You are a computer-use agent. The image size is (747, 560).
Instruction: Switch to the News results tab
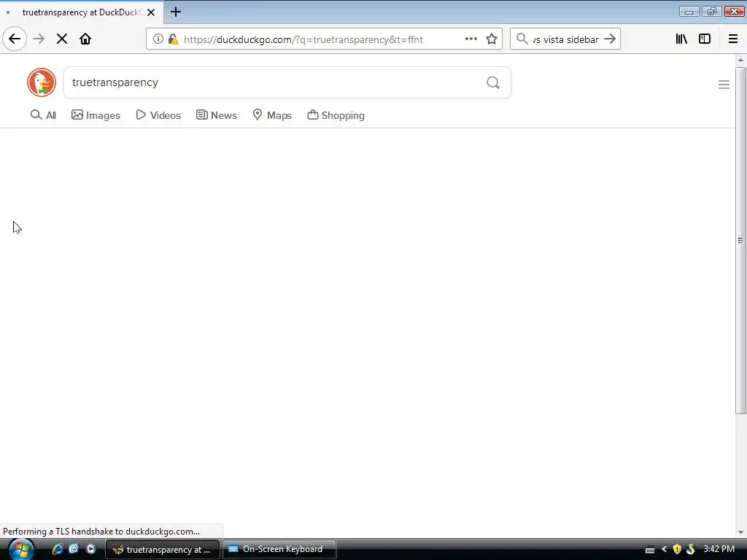(x=216, y=115)
